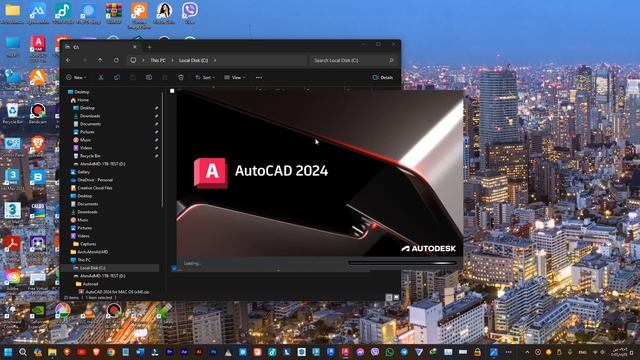Click the Copy icon in Explorer toolbar
This screenshot has width=640, height=360.
pyautogui.click(x=117, y=77)
